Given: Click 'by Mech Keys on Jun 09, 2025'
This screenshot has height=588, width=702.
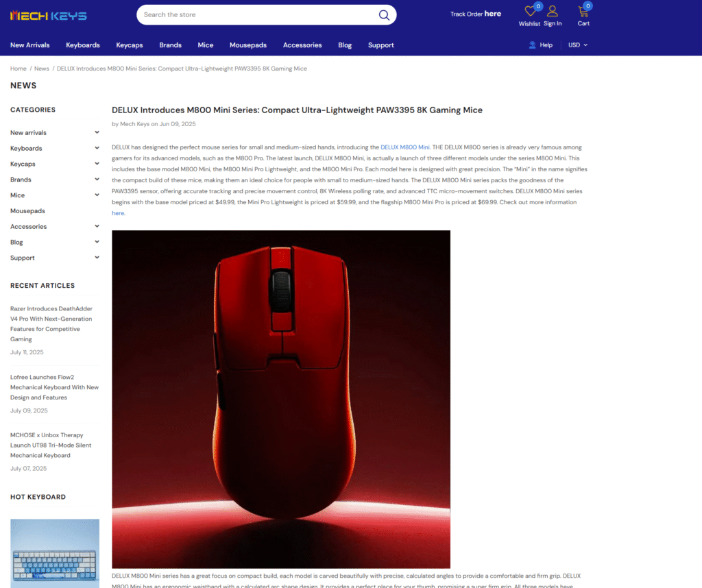Looking at the screenshot, I should tap(154, 124).
